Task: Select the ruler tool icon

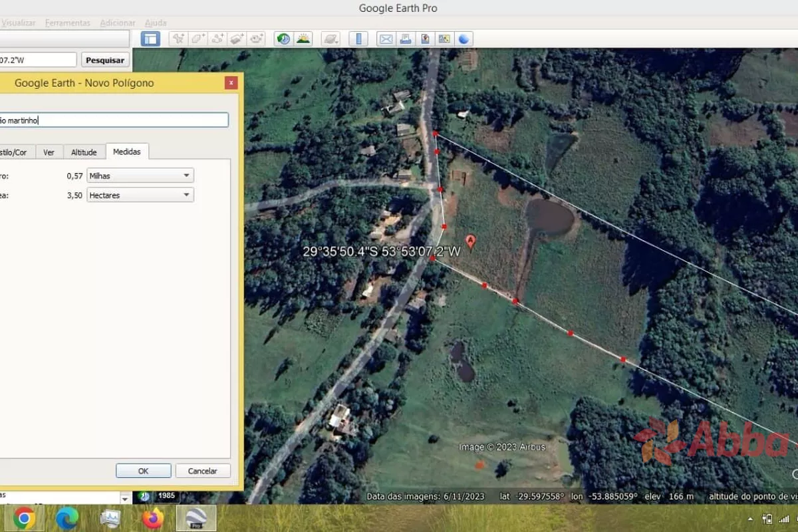Action: (x=358, y=39)
